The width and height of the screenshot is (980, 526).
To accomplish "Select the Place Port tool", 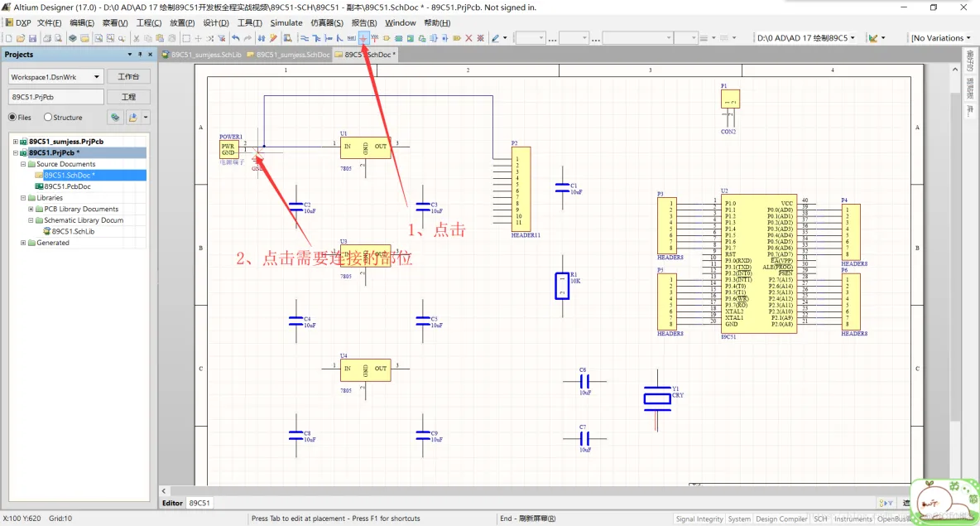I will coord(457,38).
